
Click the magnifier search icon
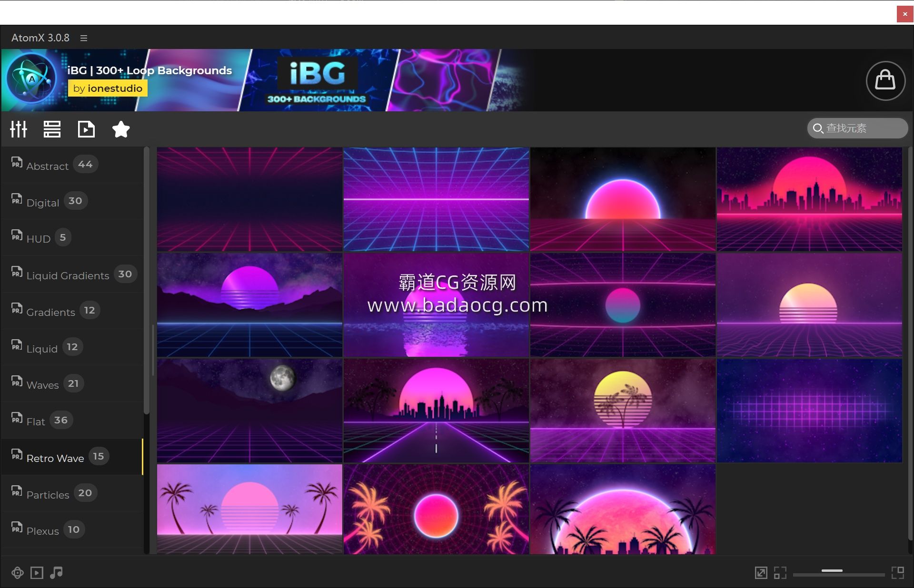point(818,128)
